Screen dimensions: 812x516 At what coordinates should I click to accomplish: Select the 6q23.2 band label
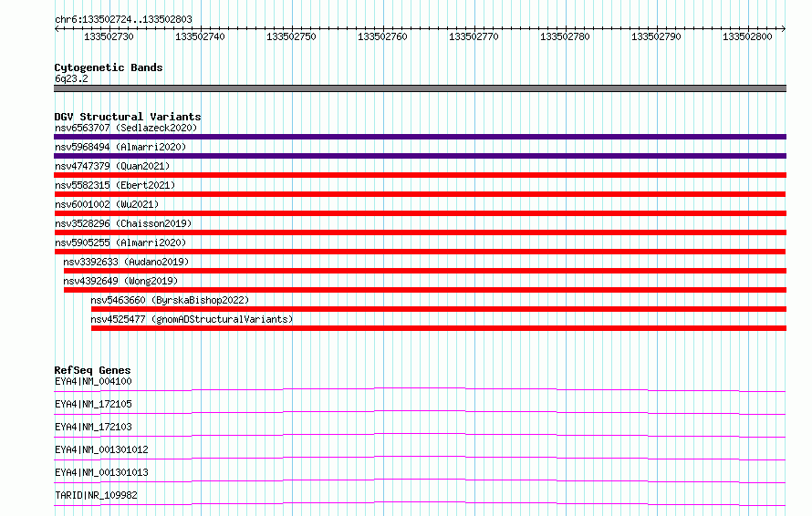(71, 78)
